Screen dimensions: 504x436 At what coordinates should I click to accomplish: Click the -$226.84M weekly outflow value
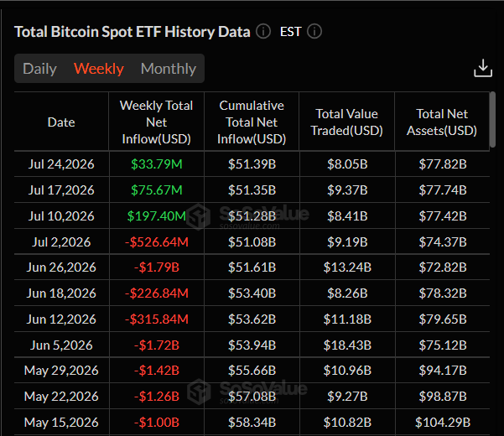coord(157,293)
